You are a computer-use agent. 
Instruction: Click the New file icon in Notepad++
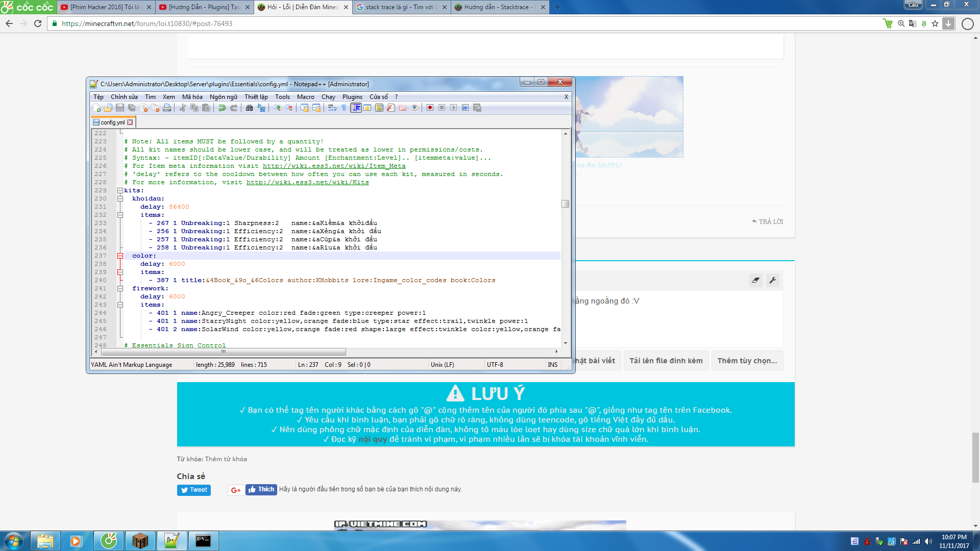96,108
